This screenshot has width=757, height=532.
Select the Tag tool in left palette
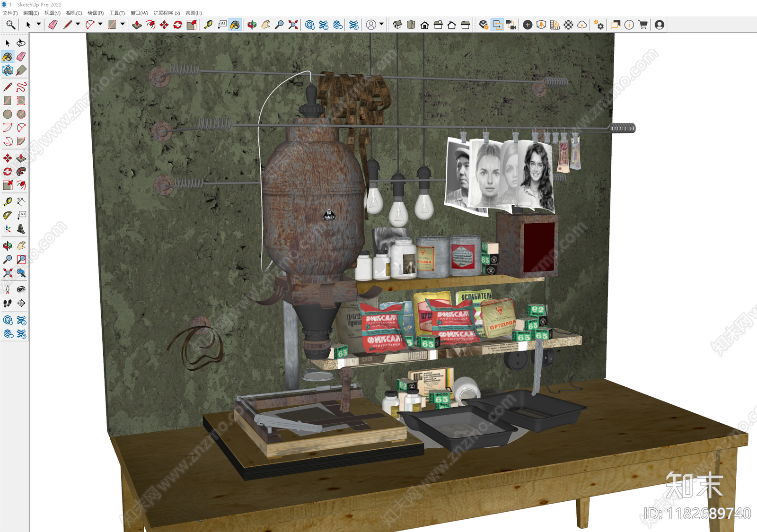[x=21, y=70]
